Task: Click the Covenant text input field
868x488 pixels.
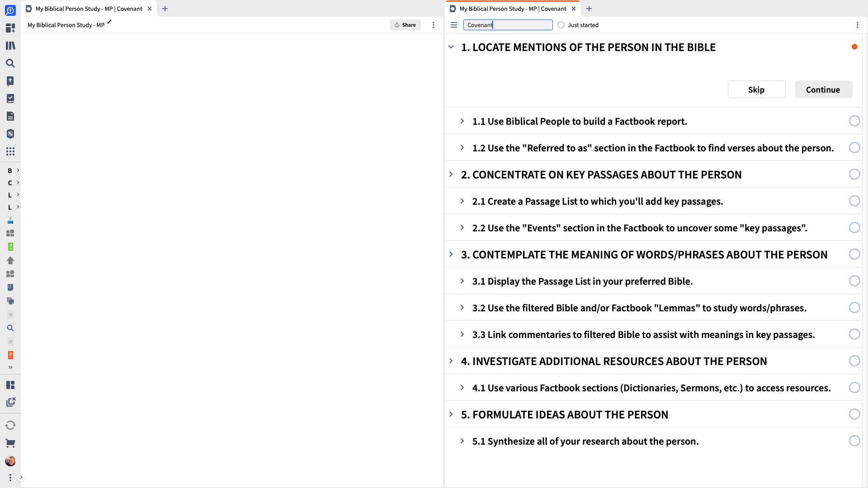Action: point(508,25)
